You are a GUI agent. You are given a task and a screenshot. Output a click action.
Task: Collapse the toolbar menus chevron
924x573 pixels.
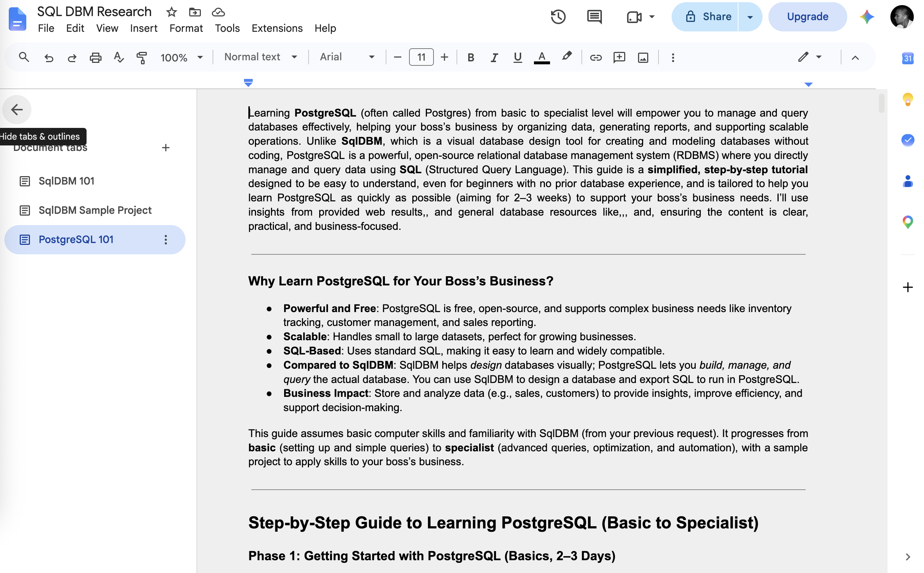tap(855, 58)
